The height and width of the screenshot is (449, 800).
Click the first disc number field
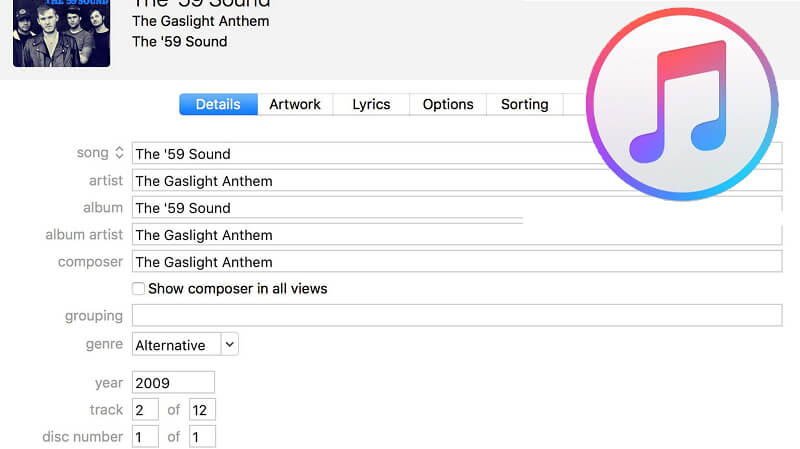coord(145,437)
